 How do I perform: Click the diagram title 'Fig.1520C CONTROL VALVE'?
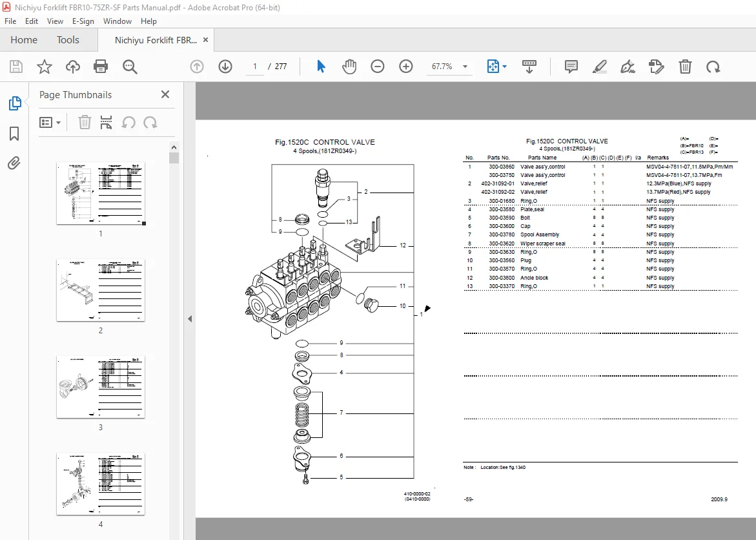tap(325, 142)
